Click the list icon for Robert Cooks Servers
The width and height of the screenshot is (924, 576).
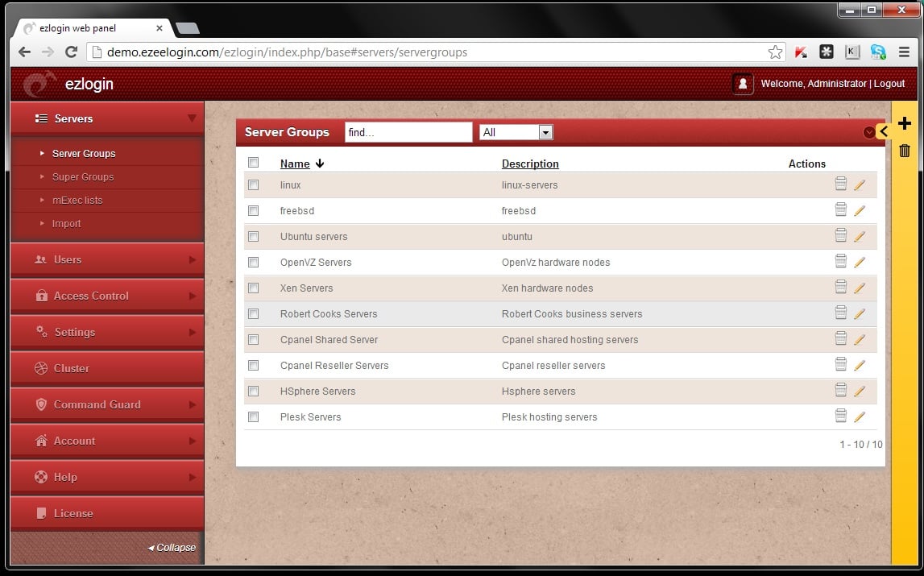click(x=841, y=313)
